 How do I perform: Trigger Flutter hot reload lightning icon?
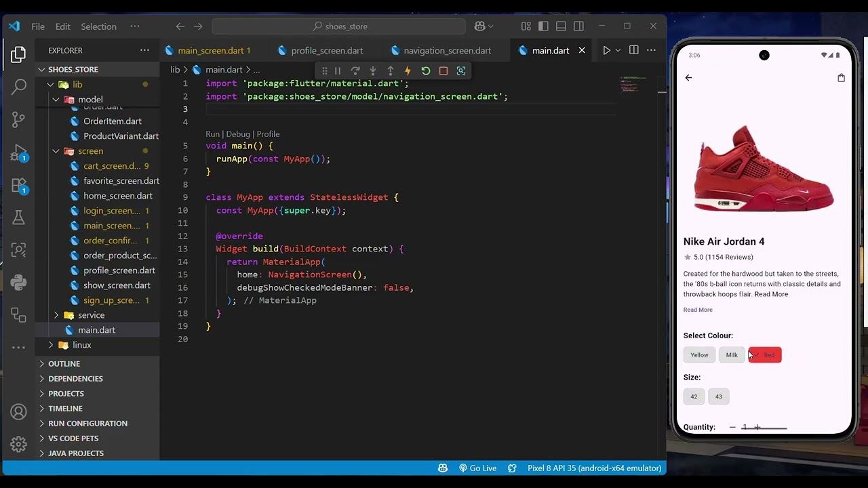[x=408, y=70]
